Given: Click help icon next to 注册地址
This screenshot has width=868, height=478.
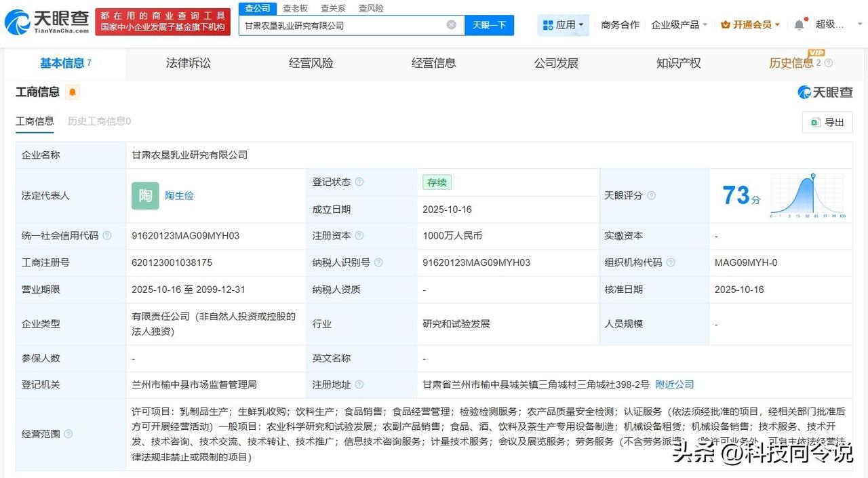Looking at the screenshot, I should (359, 384).
